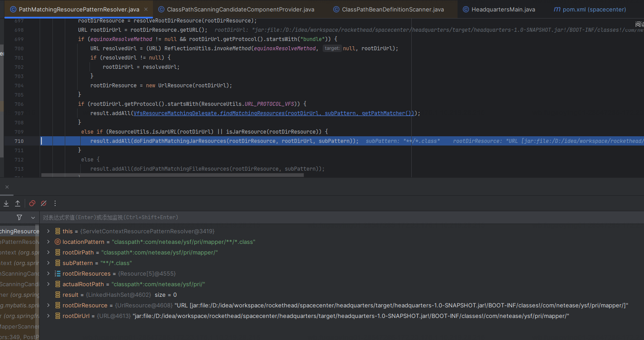Open the View Breakpoints icon
Image resolution: width=644 pixels, height=340 pixels.
[x=32, y=203]
